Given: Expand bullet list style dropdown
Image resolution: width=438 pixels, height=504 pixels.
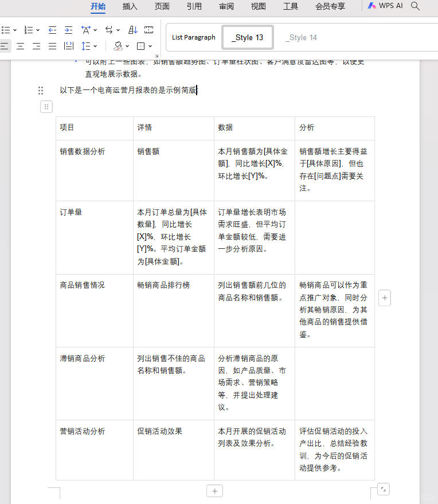Looking at the screenshot, I should (x=15, y=30).
